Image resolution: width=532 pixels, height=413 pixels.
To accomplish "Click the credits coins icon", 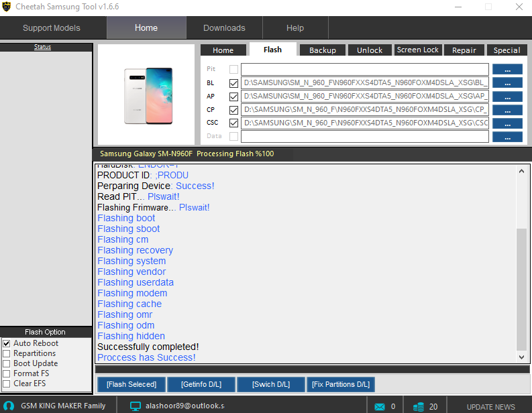I will (419, 406).
